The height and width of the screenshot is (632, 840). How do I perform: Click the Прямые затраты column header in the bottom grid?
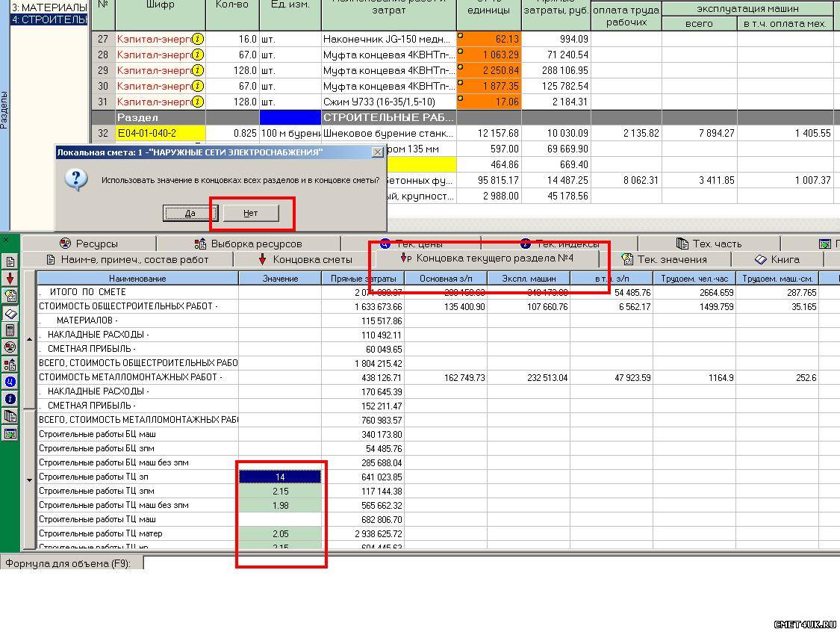pos(363,278)
